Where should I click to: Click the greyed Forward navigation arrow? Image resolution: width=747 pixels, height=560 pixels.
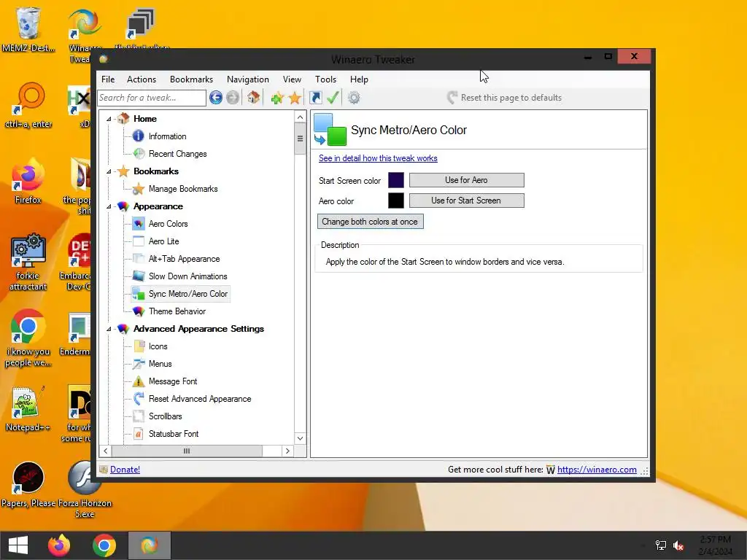pyautogui.click(x=233, y=98)
